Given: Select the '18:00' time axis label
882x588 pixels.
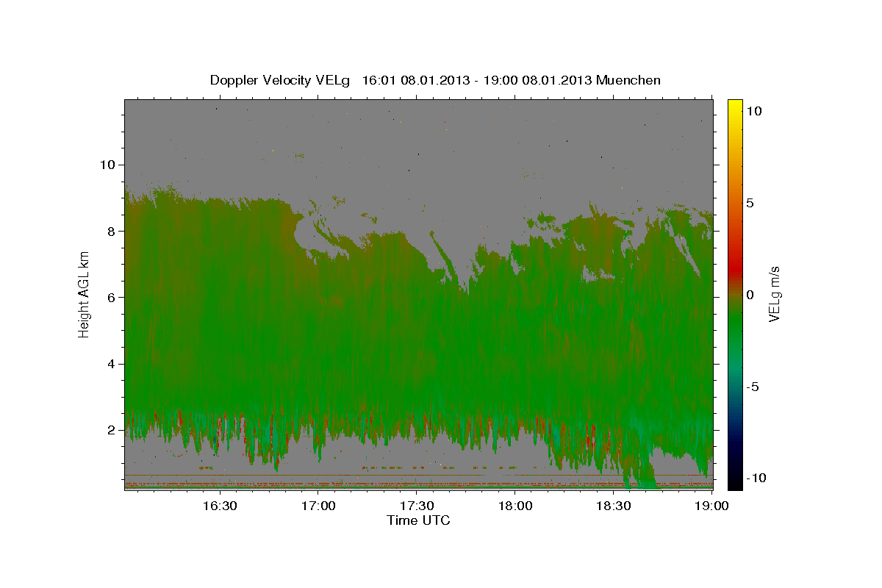Looking at the screenshot, I should (x=515, y=506).
